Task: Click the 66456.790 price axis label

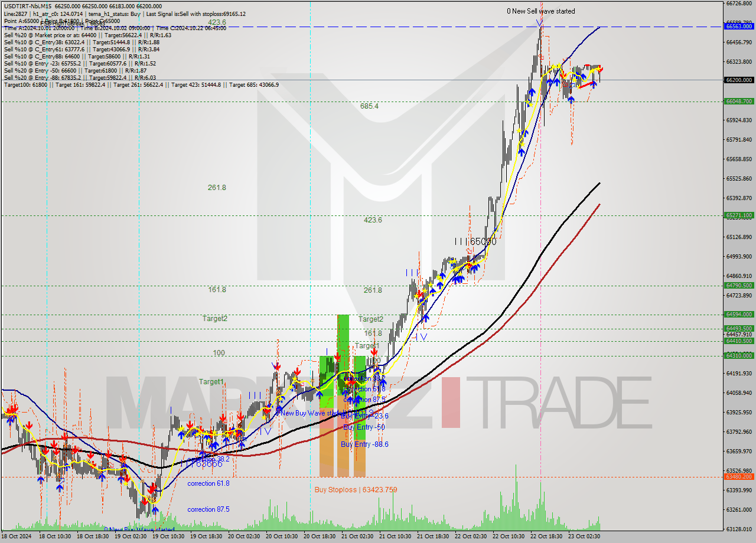Action: point(739,42)
